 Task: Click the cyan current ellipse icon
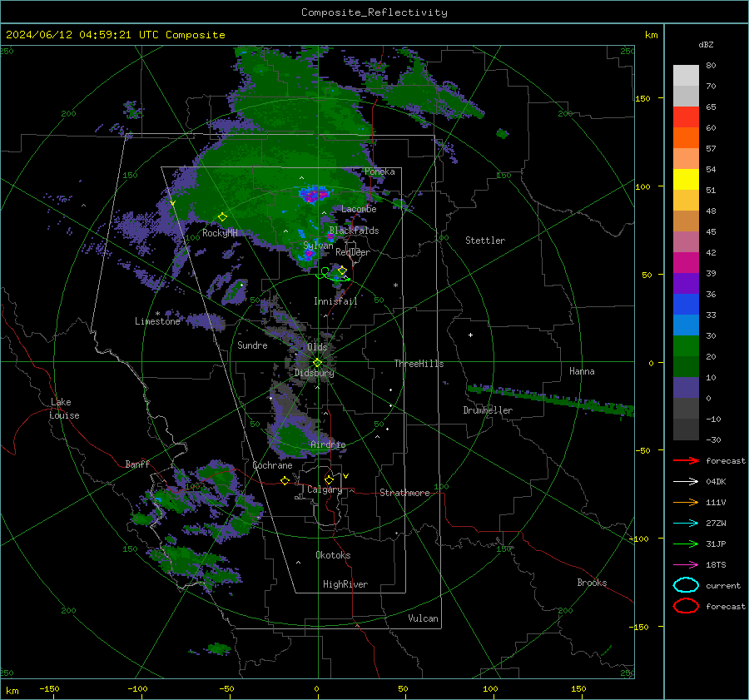[686, 585]
